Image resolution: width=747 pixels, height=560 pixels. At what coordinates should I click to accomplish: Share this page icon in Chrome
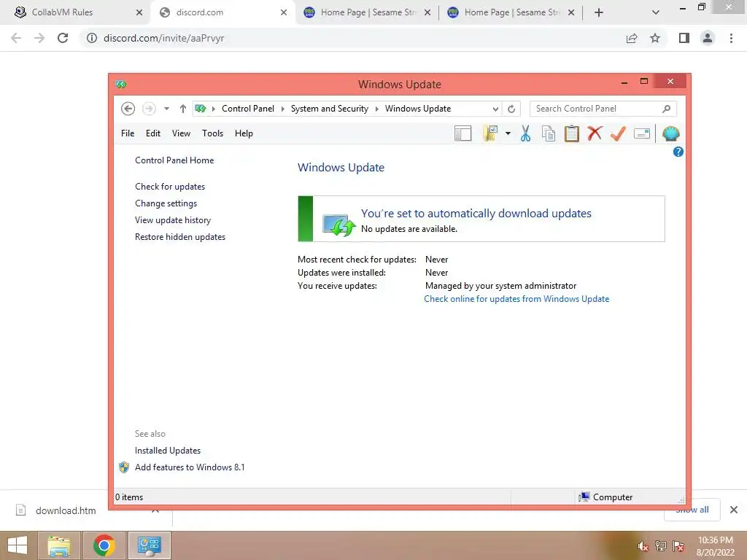632,38
